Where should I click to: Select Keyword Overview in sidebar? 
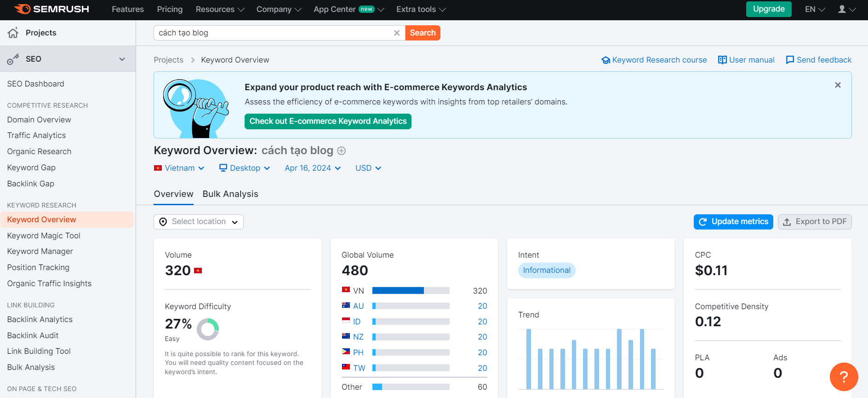67,219
